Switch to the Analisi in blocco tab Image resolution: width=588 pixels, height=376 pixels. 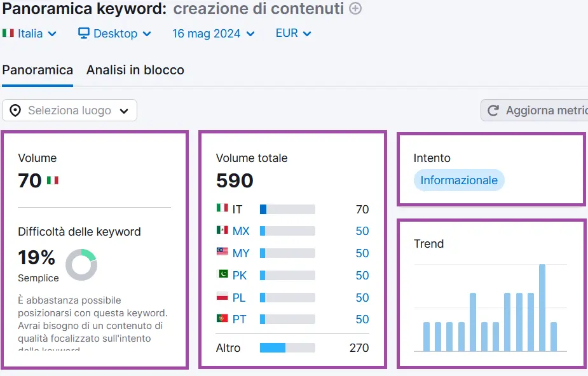(135, 70)
